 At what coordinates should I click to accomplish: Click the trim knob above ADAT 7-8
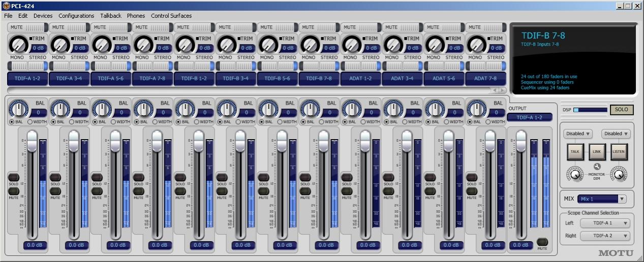click(477, 45)
